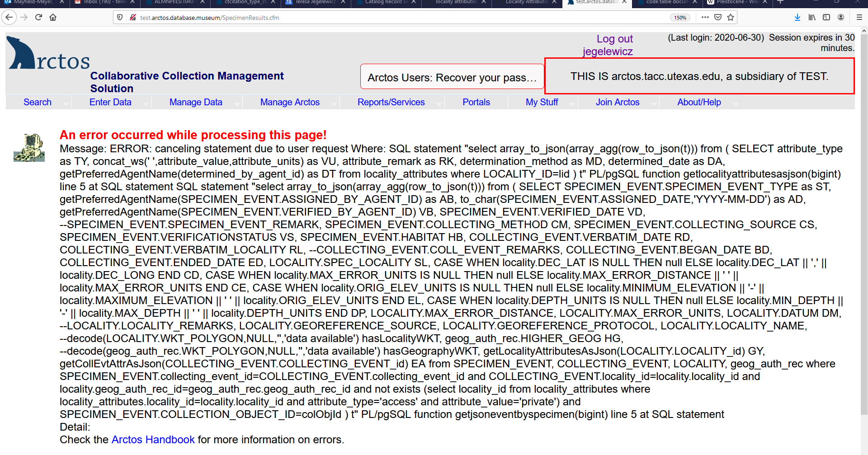Close the ctcitation_type tab
The width and height of the screenshot is (868, 455).
pyautogui.click(x=273, y=2)
